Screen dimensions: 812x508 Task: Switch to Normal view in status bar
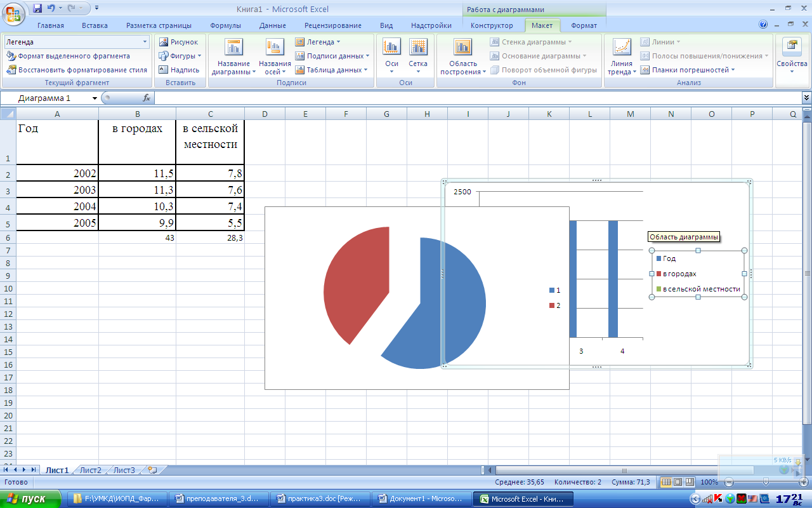click(x=666, y=483)
